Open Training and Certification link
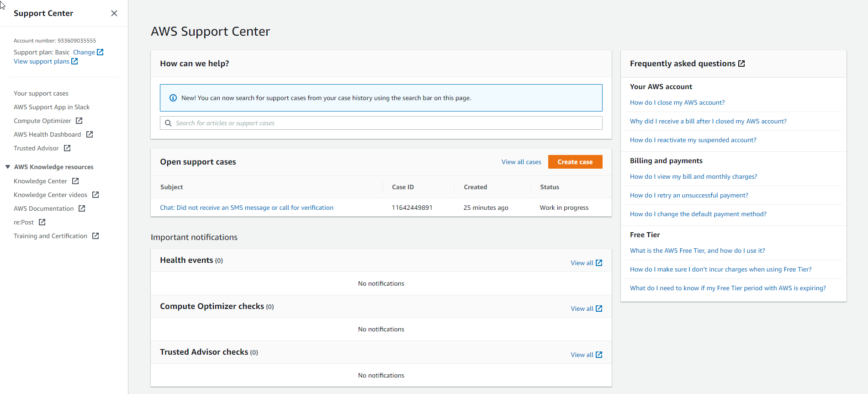 [51, 236]
